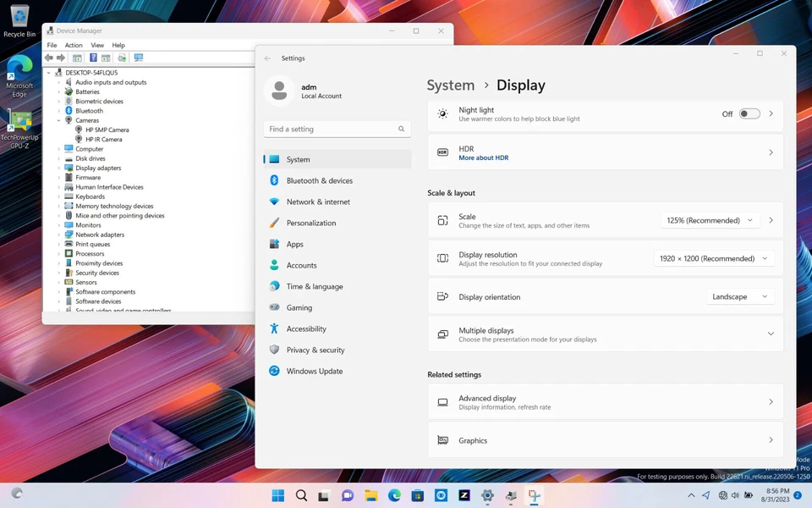Click the Find a setting search box

point(330,129)
